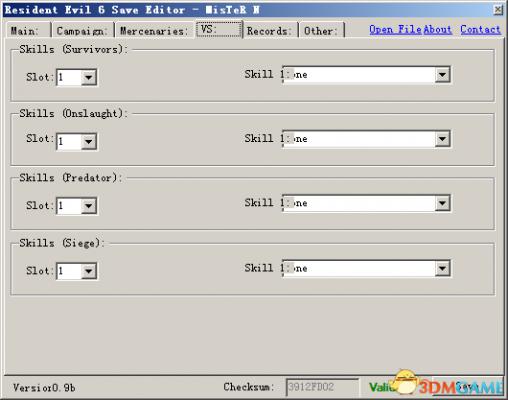Open the Mercenaries tab
The height and width of the screenshot is (400, 508).
click(x=155, y=31)
